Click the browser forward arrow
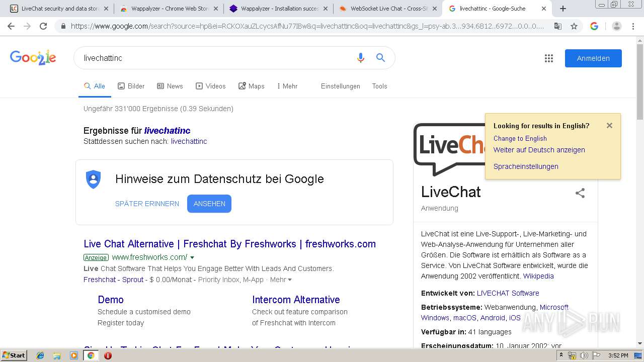Image resolution: width=644 pixels, height=362 pixels. point(27,26)
